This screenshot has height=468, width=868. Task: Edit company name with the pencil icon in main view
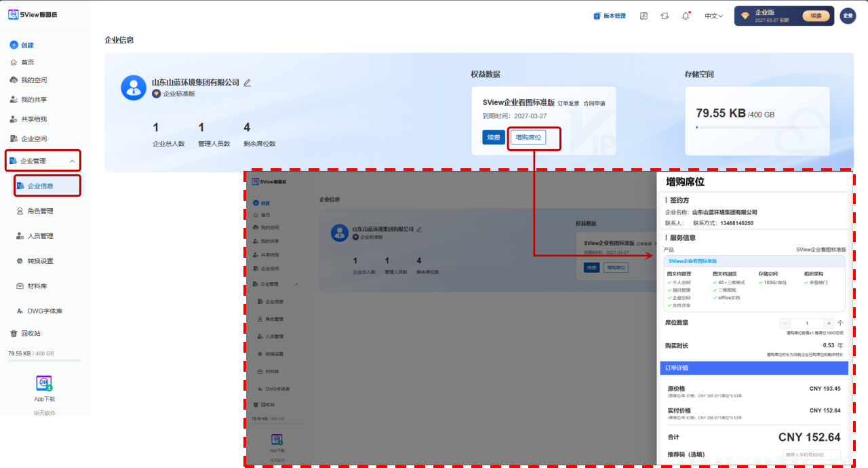pos(247,83)
